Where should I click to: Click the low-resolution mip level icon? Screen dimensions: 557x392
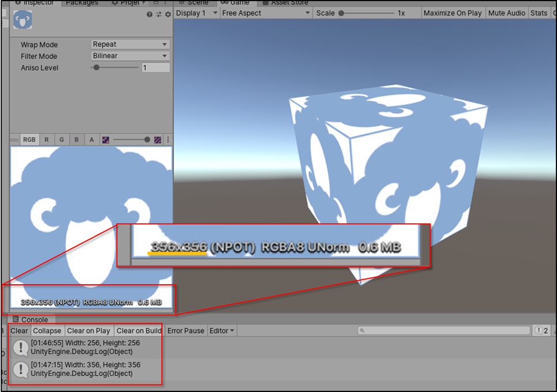click(106, 140)
